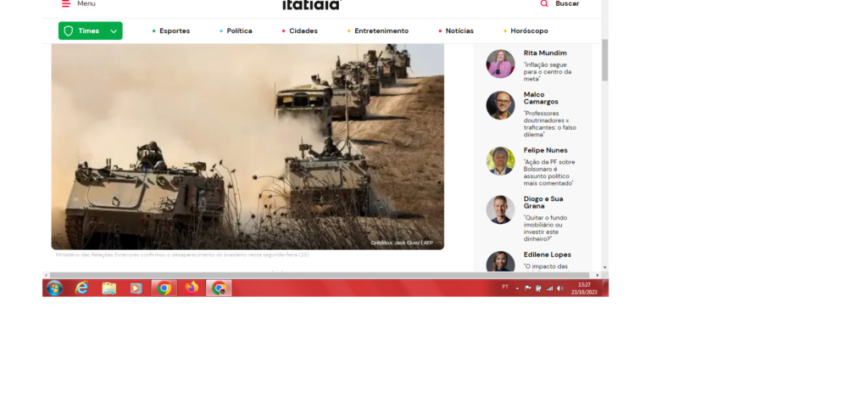This screenshot has width=868, height=413.
Task: Click Malco Camargos's profile photo
Action: [500, 105]
